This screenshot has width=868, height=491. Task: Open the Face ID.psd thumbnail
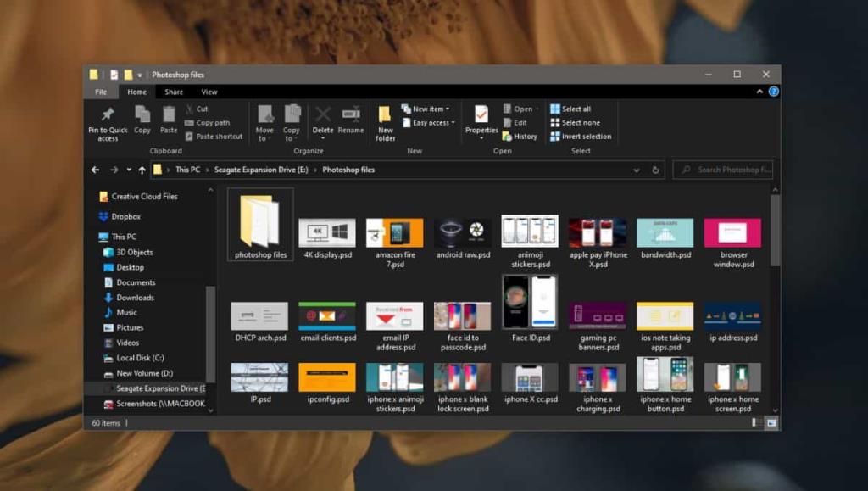pyautogui.click(x=529, y=304)
